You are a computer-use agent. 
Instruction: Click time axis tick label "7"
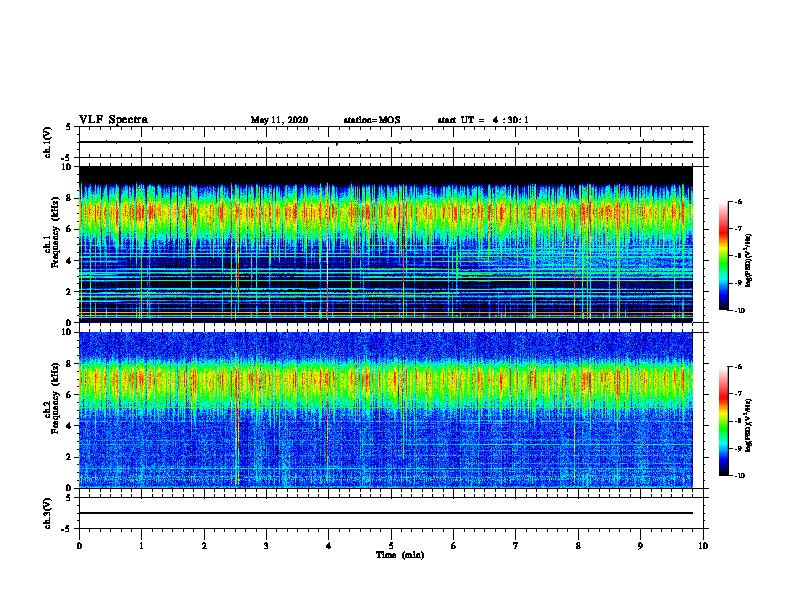point(516,545)
